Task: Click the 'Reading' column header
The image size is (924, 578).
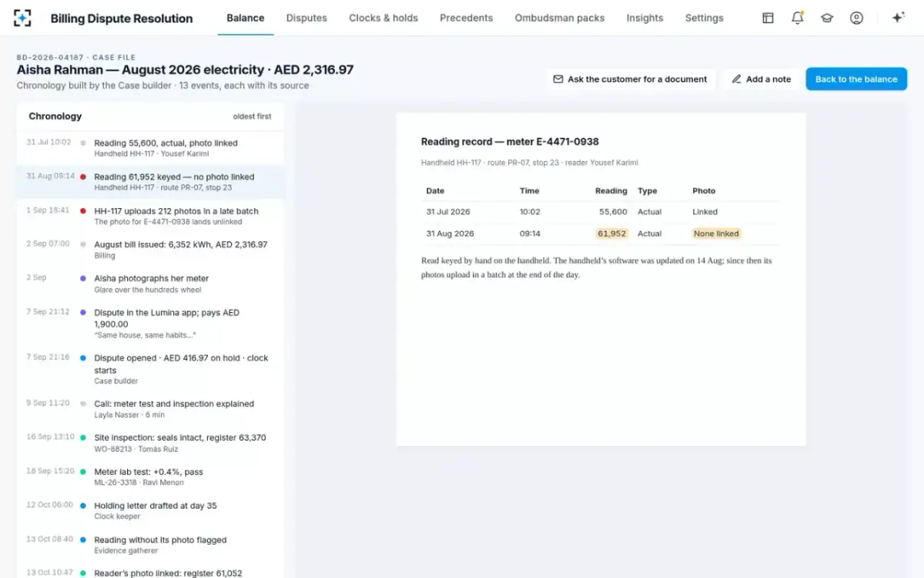Action: point(611,191)
